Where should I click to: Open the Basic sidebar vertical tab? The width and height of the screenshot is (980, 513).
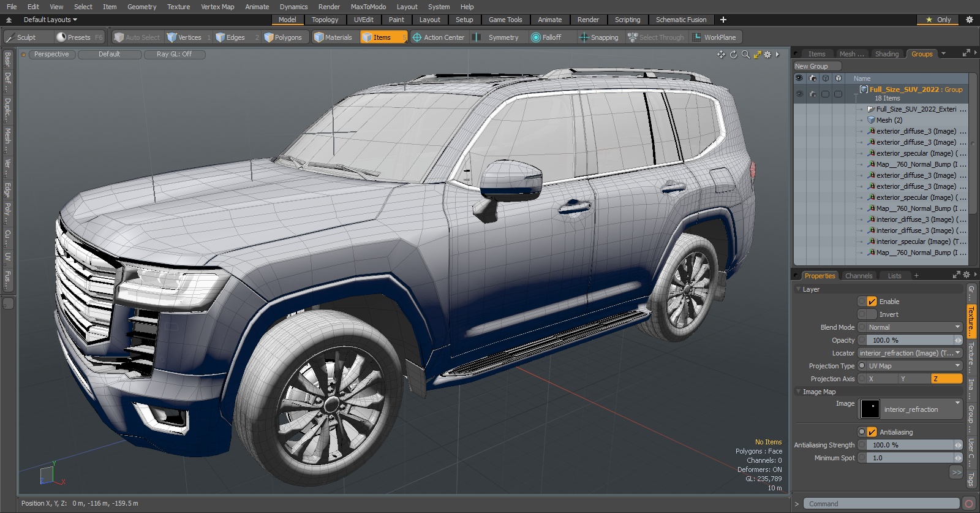[x=7, y=59]
